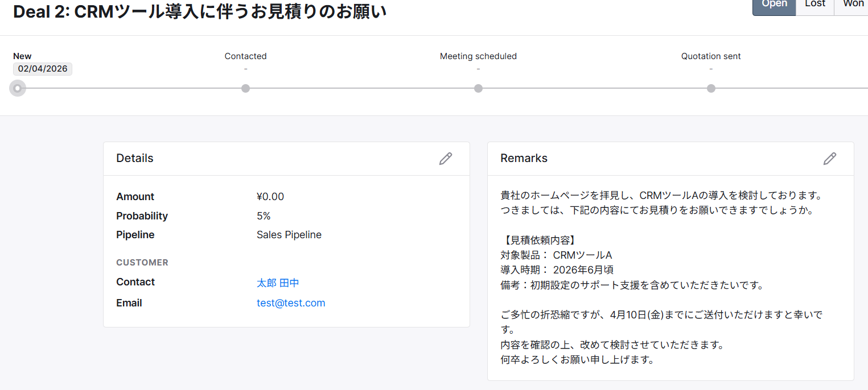Click the Quotation sent stage label
Viewport: 868px width, 390px height.
pos(711,56)
